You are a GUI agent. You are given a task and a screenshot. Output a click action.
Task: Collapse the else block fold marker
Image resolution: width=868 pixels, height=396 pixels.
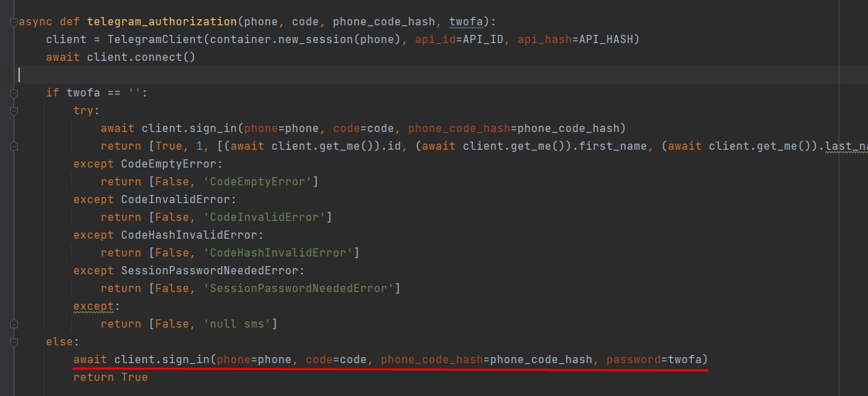pos(14,341)
